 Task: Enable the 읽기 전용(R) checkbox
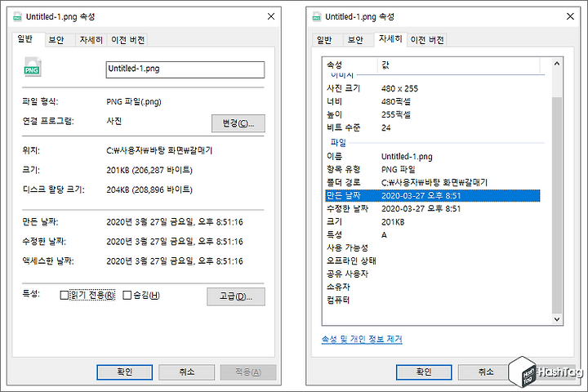tap(65, 296)
